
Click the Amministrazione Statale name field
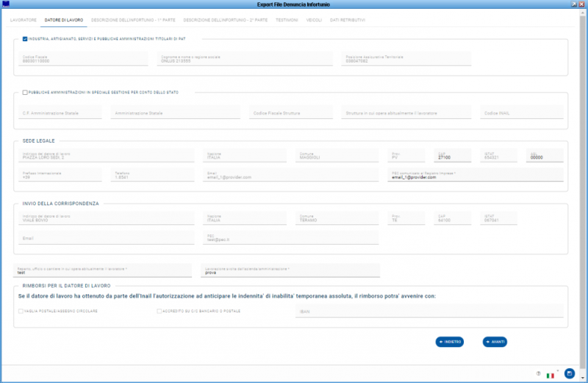(x=175, y=112)
